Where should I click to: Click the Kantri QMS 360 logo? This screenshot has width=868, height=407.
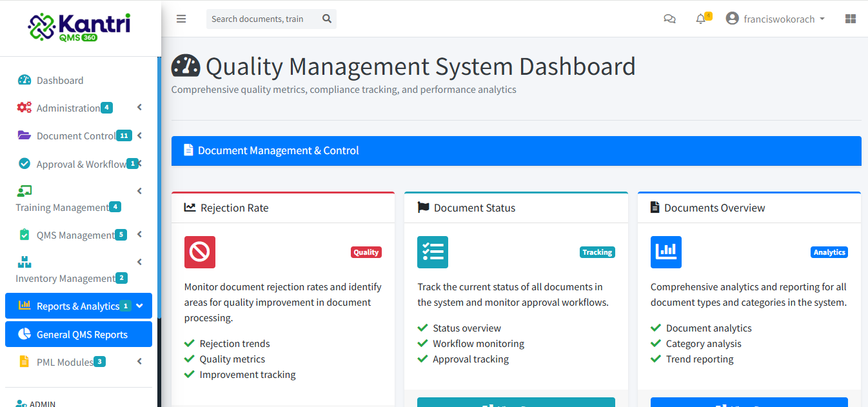tap(79, 28)
